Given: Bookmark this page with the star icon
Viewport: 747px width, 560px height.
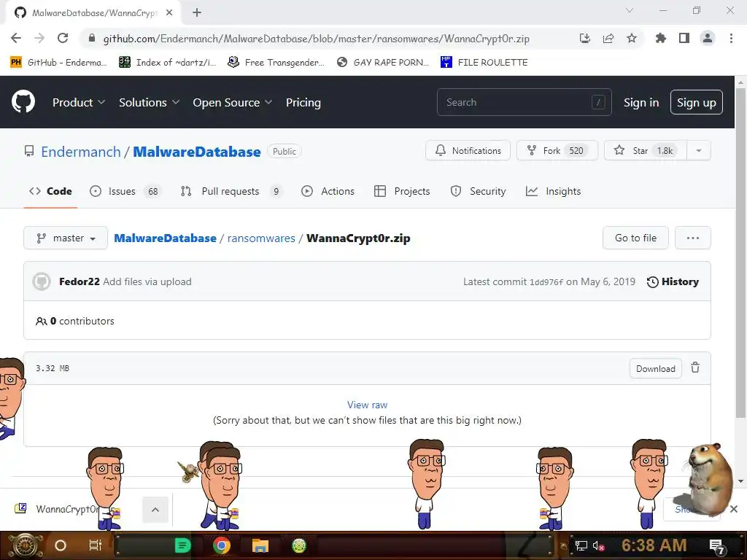Looking at the screenshot, I should click(631, 38).
